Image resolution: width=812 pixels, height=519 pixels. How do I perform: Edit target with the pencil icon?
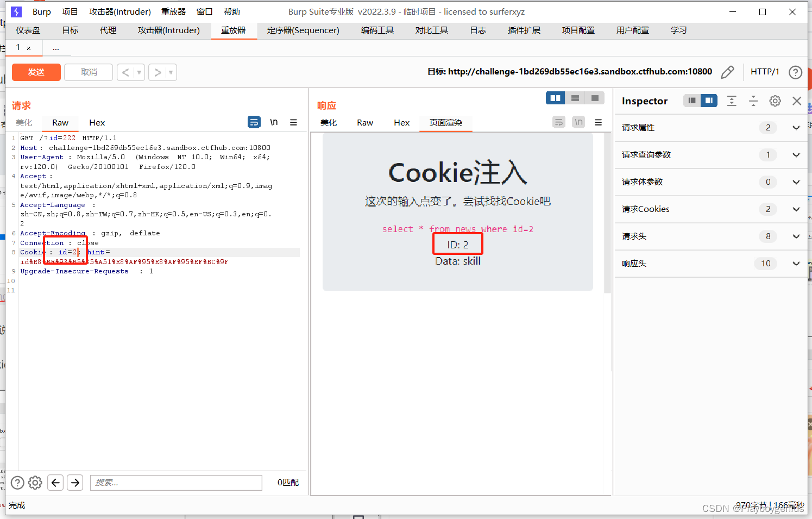[727, 72]
